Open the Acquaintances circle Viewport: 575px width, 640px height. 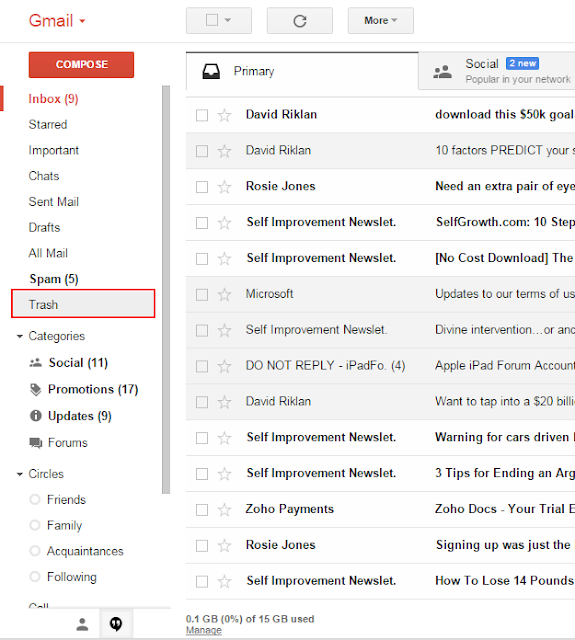[x=85, y=551]
